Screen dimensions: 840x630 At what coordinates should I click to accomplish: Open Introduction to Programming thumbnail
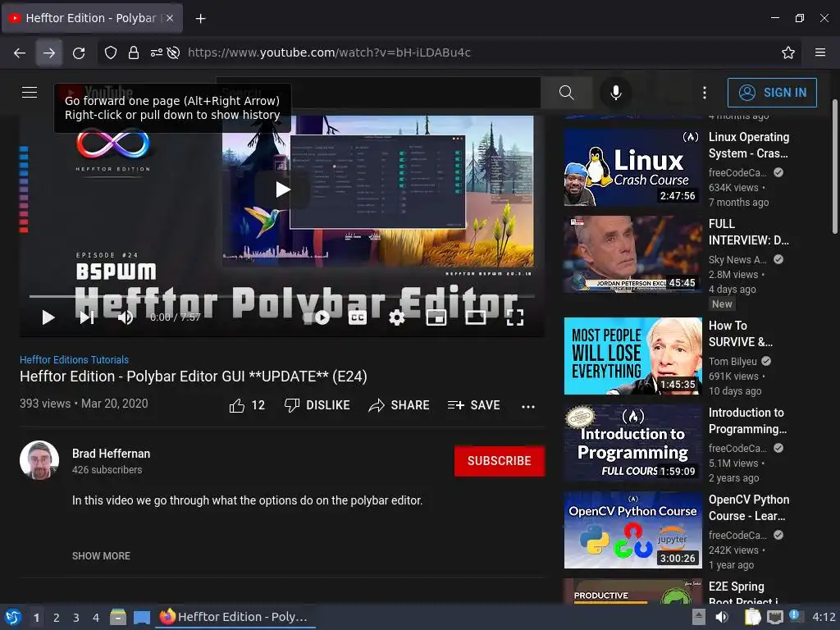[x=632, y=443]
